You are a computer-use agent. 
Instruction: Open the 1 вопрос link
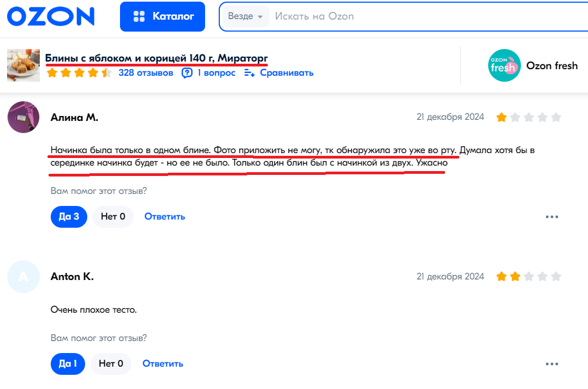tap(217, 72)
